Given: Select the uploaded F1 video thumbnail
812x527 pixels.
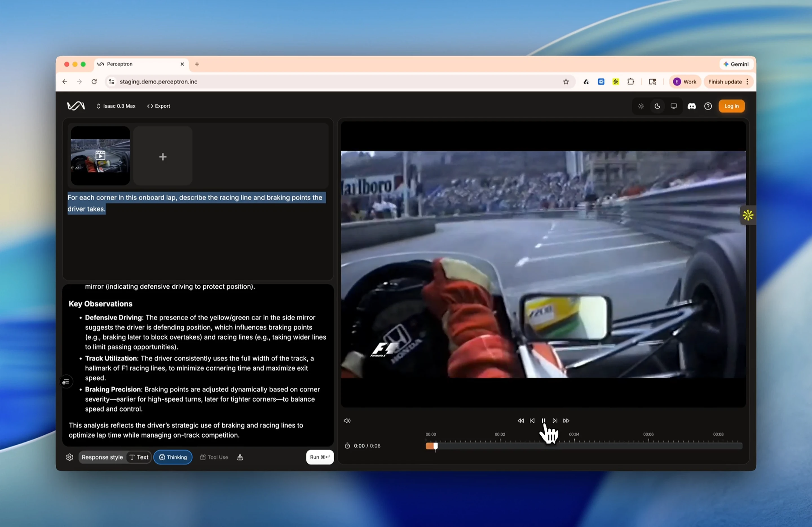Looking at the screenshot, I should pos(100,156).
